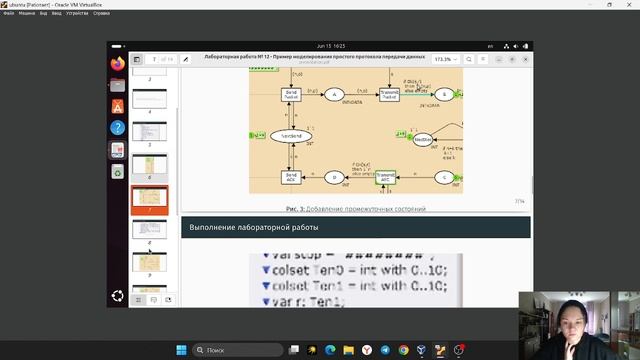Select page 4 thumbnail in sidebar

pos(149,99)
